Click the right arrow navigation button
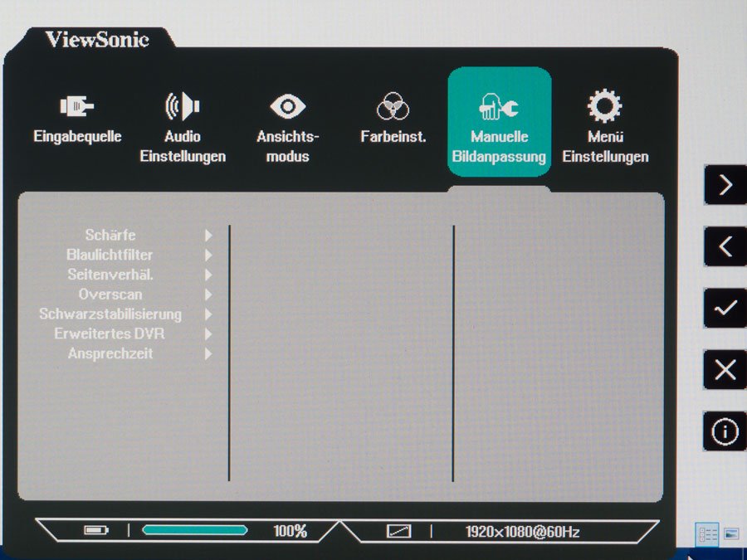Image resolution: width=747 pixels, height=560 pixels. tap(725, 185)
